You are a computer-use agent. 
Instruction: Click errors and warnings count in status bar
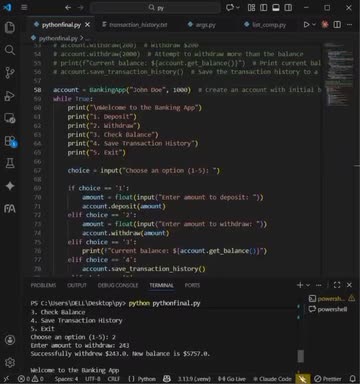coord(31,379)
